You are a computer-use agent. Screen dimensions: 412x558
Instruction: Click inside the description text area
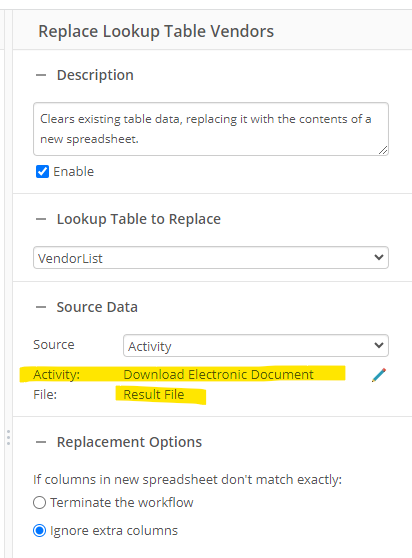pos(211,129)
